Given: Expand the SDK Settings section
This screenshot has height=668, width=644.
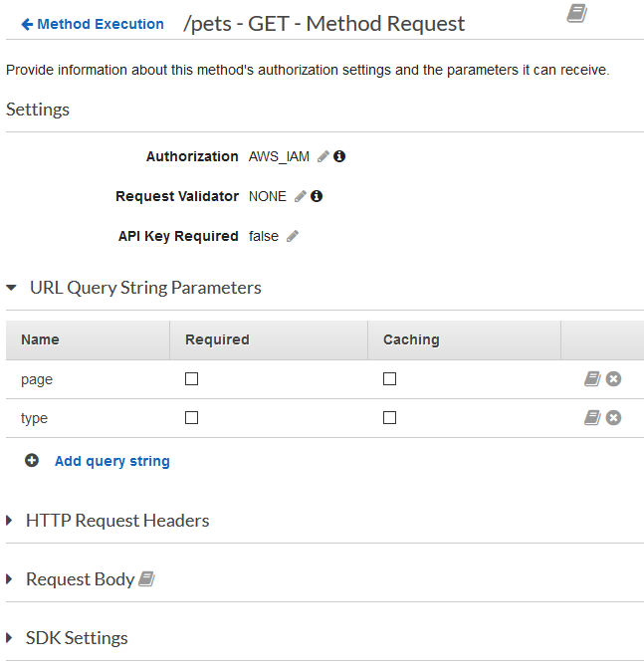Looking at the screenshot, I should coord(12,638).
